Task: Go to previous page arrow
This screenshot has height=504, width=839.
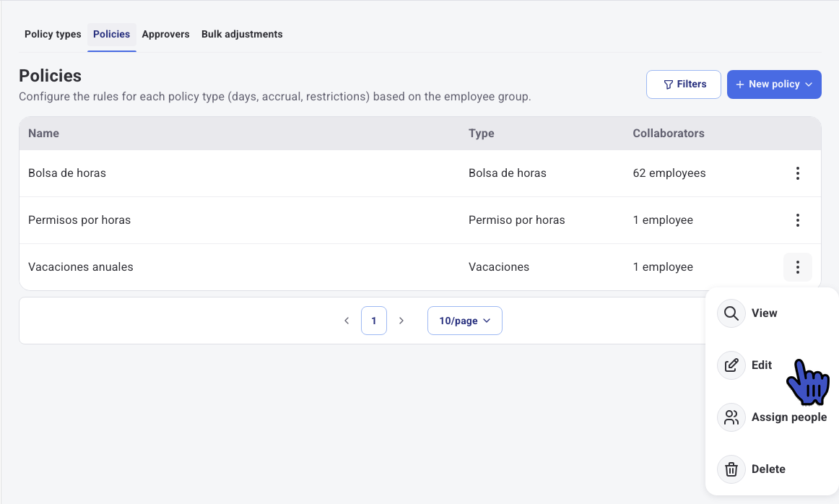Action: click(347, 321)
